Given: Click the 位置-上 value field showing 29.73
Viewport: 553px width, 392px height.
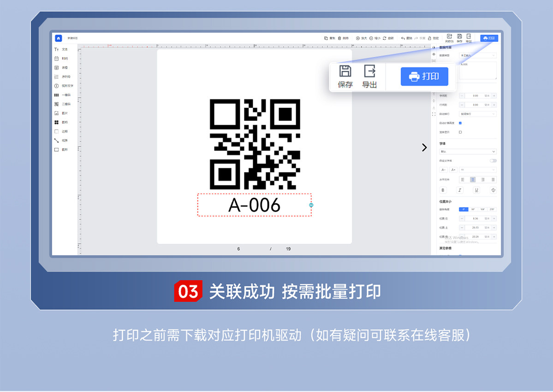Looking at the screenshot, I should point(476,228).
